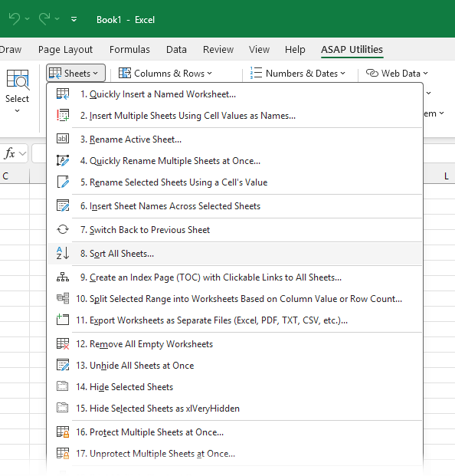Click Remove All Empty Worksheets icon
The width and height of the screenshot is (455, 476).
click(63, 343)
